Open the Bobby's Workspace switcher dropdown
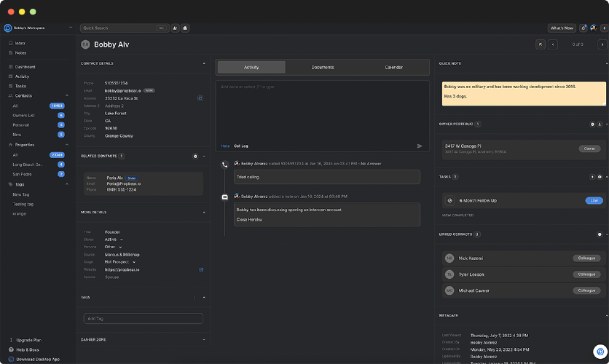 [x=71, y=28]
